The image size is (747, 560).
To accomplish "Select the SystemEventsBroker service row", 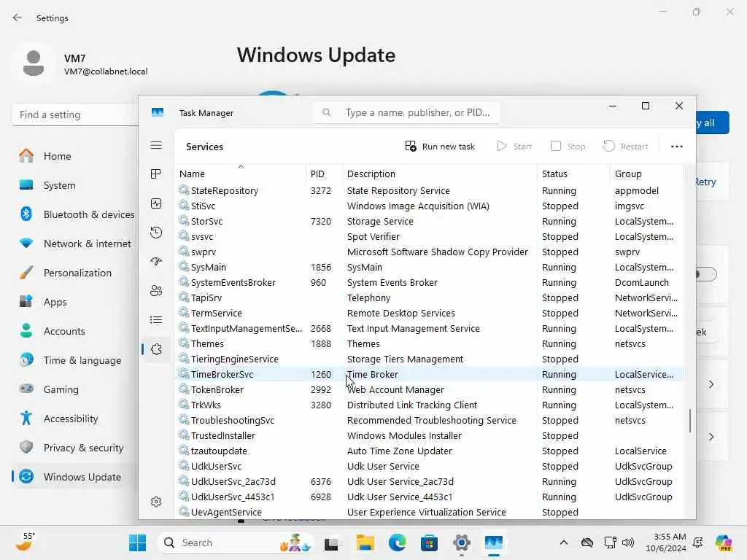I will coord(429,282).
